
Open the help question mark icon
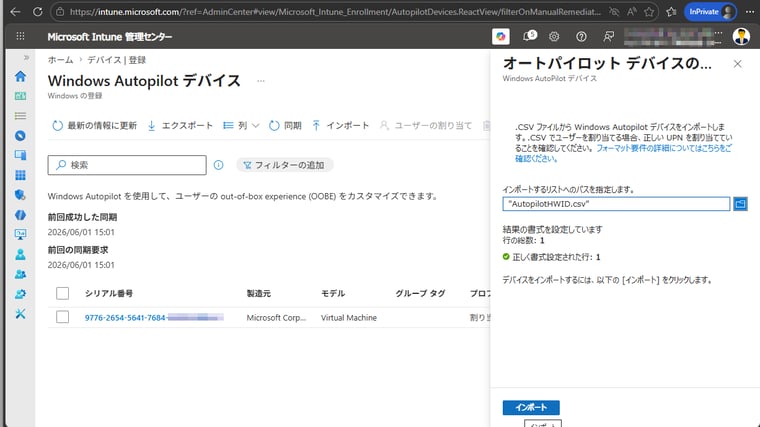(x=581, y=36)
